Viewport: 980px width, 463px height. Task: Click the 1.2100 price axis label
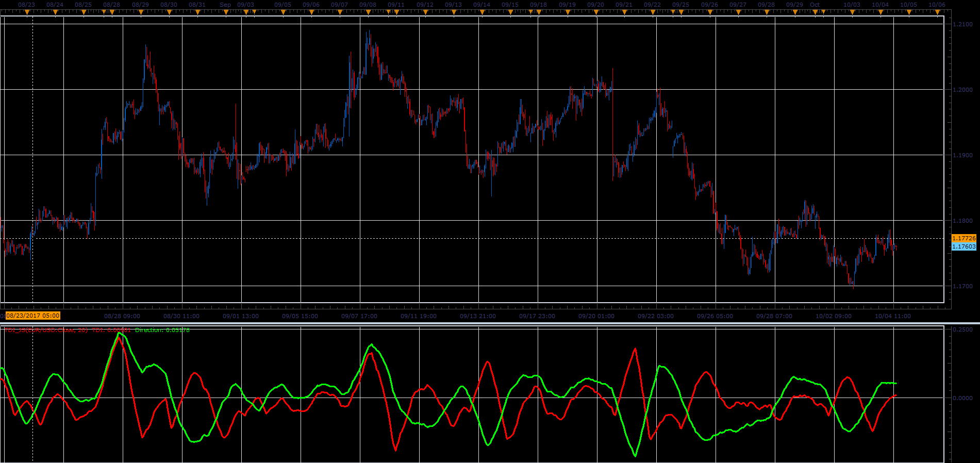tap(963, 24)
